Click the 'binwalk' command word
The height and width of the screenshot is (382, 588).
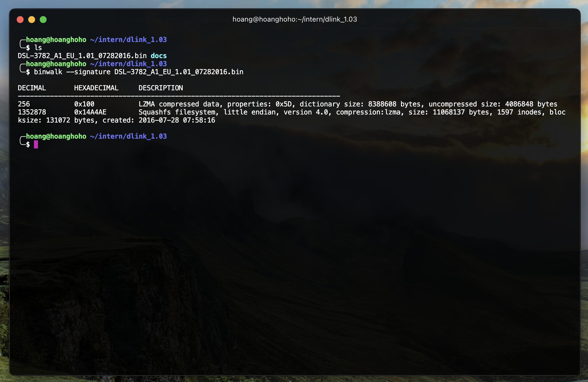pos(48,72)
